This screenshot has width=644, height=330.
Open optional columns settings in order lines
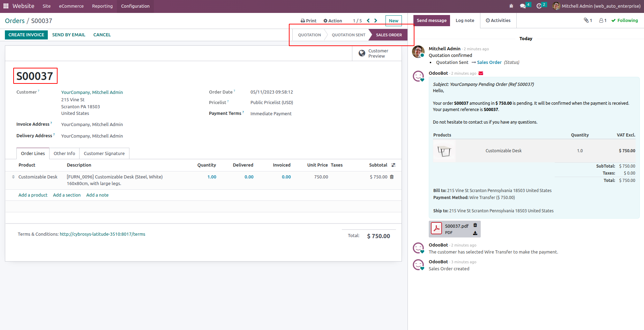tap(393, 165)
